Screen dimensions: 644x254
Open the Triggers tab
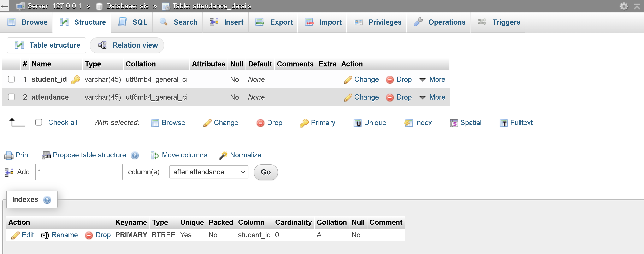tap(498, 22)
